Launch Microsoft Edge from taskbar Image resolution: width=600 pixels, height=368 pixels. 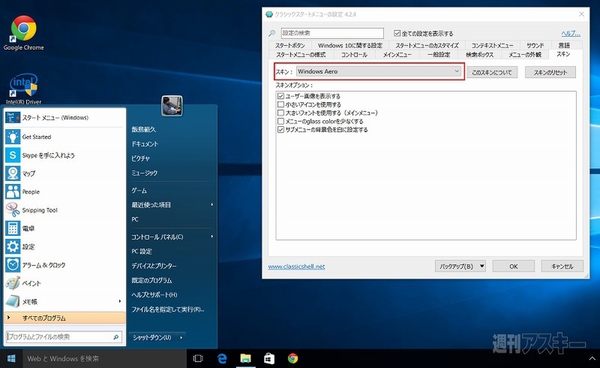point(222,358)
